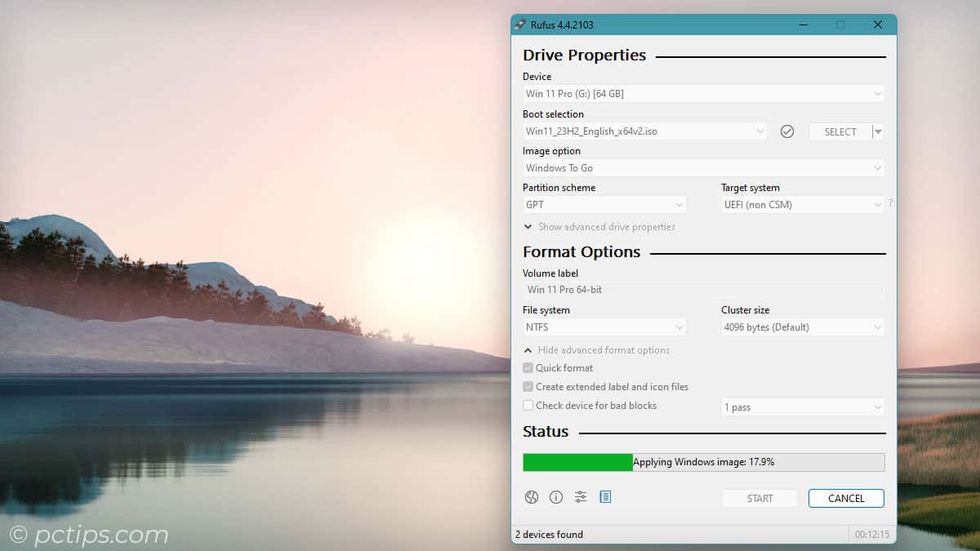Open the SELECT button's dropdown arrow
The width and height of the screenshot is (980, 551).
click(x=877, y=131)
